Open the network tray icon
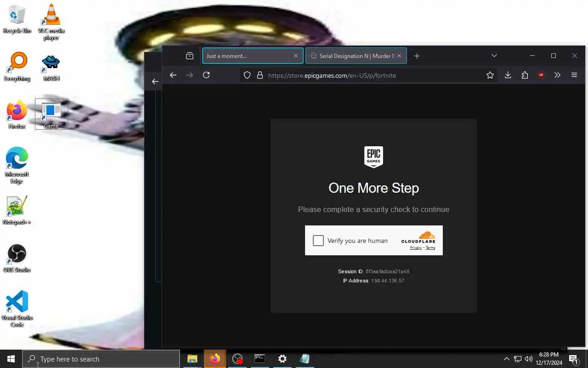Viewport: 588px width, 368px height. [518, 359]
